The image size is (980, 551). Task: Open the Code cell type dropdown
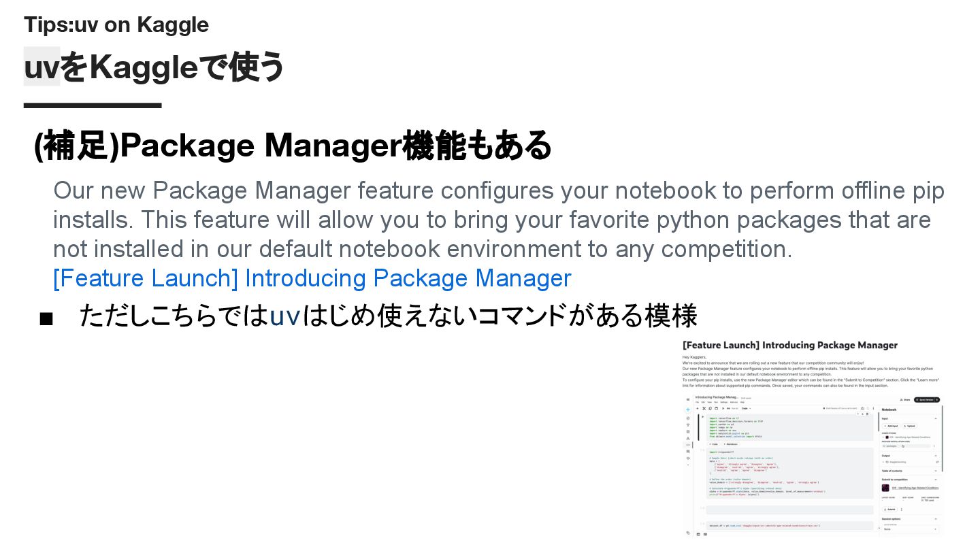point(745,409)
